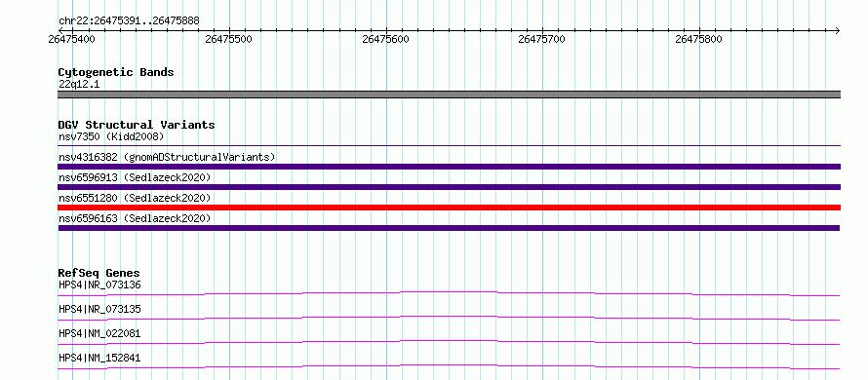Click the 26475600 ruler tick label

[386, 39]
